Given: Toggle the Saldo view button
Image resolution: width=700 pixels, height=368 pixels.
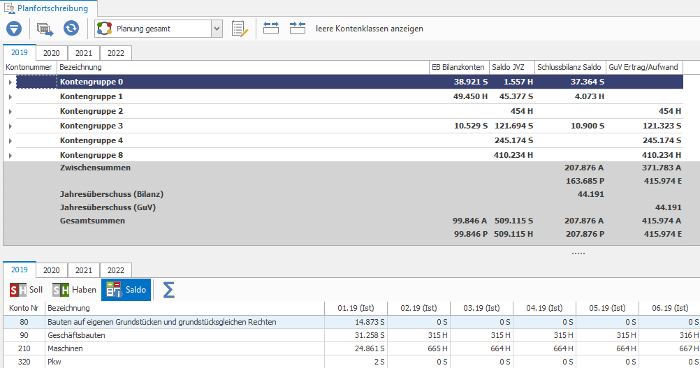Looking at the screenshot, I should (126, 290).
